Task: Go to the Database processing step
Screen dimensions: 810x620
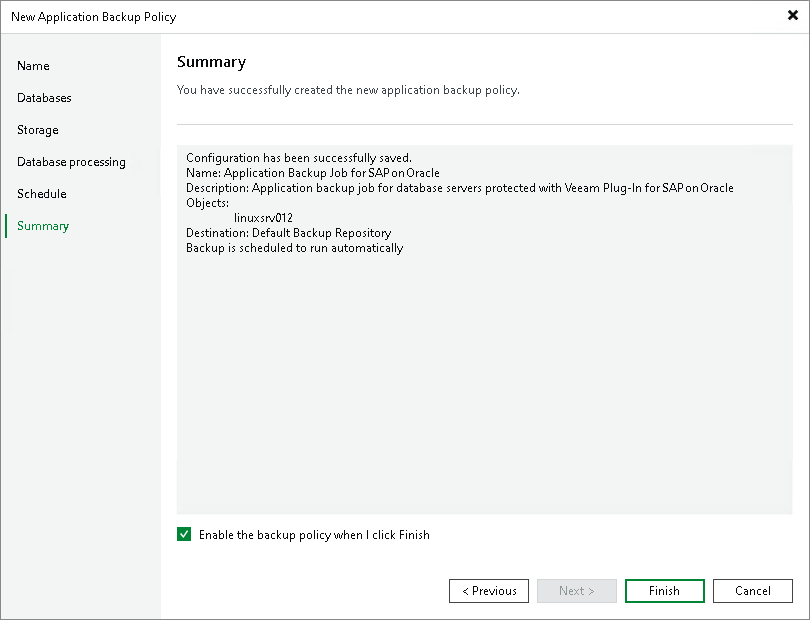Action: (x=71, y=161)
